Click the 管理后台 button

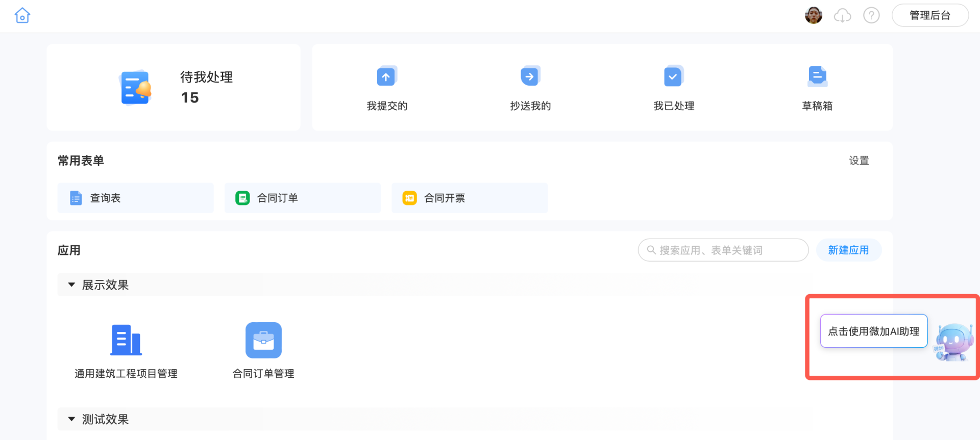(x=929, y=16)
